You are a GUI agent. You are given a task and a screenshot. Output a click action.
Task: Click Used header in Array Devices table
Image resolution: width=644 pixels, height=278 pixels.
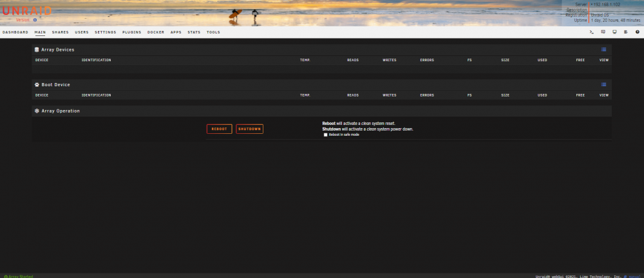(x=542, y=60)
